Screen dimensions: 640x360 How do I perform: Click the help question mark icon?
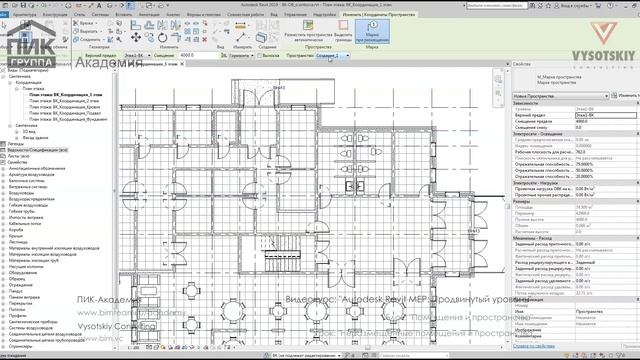point(611,6)
